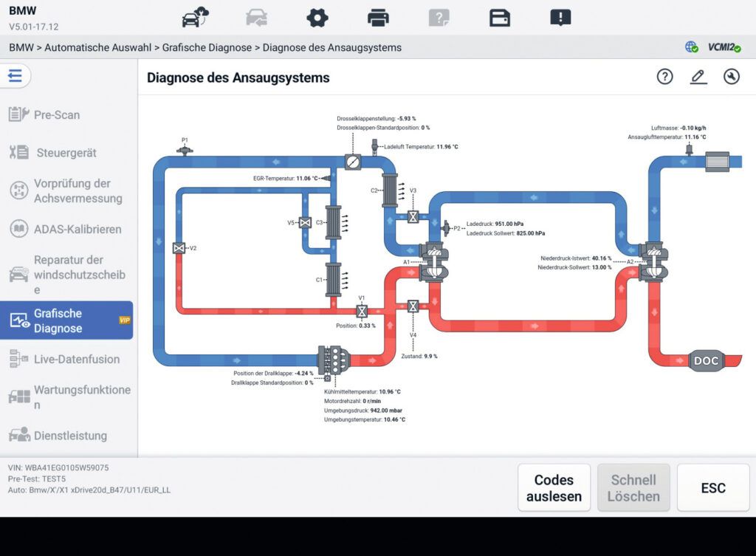Click the DOC catalyst component in diagram
The height and width of the screenshot is (556, 756).
pyautogui.click(x=706, y=361)
